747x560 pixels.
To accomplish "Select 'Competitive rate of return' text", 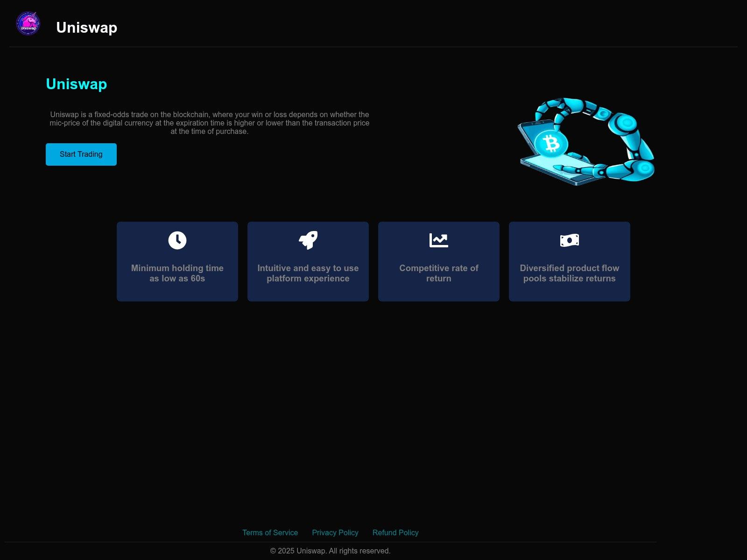I will click(x=439, y=273).
